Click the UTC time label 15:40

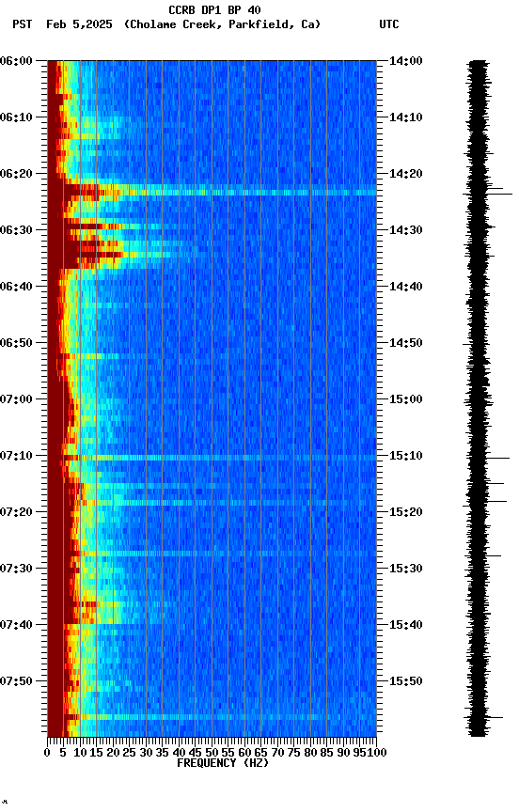406,626
